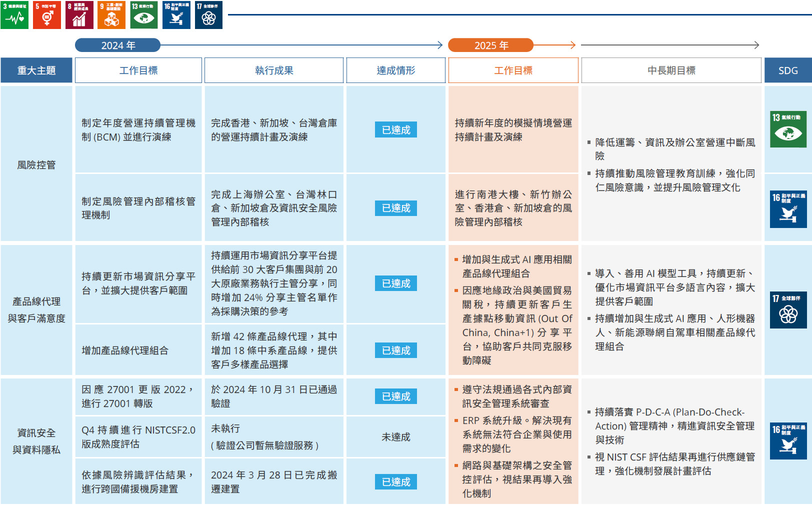Click the SDG 13 climate icon in top row
The height and width of the screenshot is (505, 812).
(144, 15)
